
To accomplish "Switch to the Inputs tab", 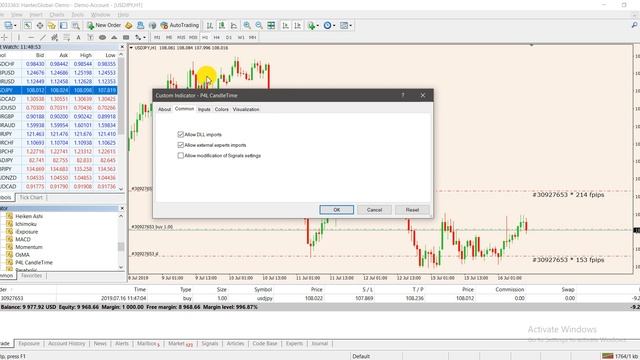I will pyautogui.click(x=204, y=109).
